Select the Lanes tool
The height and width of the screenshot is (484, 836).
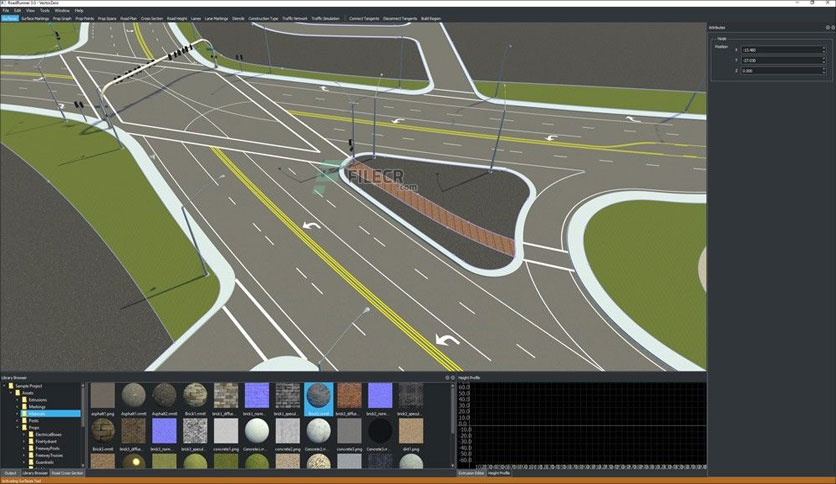point(196,18)
